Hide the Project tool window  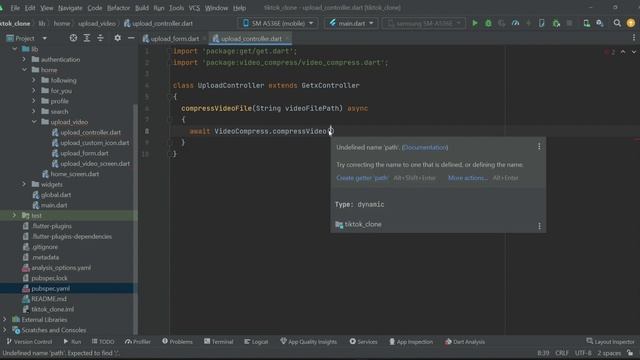(131, 38)
